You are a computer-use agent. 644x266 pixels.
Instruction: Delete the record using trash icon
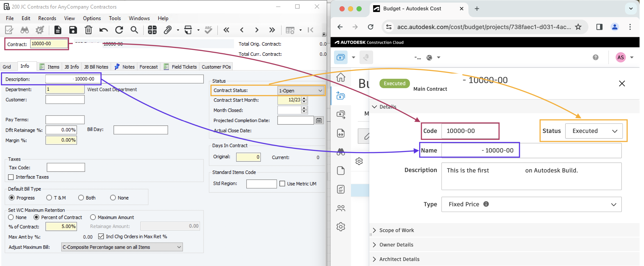coord(88,30)
